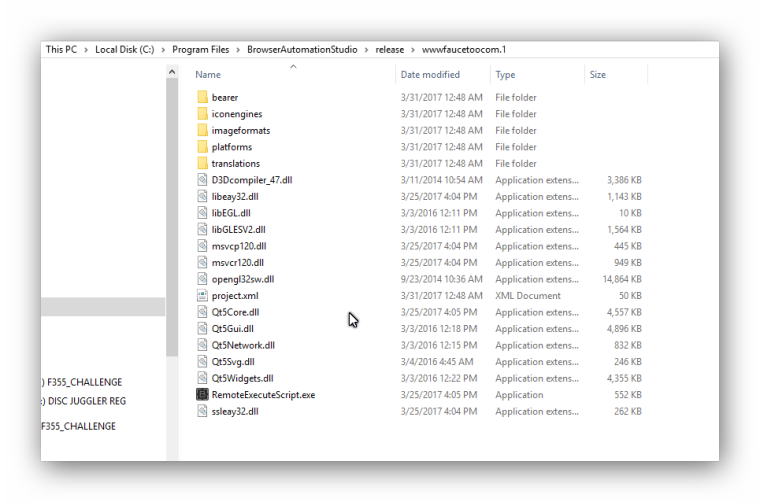The width and height of the screenshot is (760, 502).
Task: Click the 552 KB size cell
Action: click(628, 395)
